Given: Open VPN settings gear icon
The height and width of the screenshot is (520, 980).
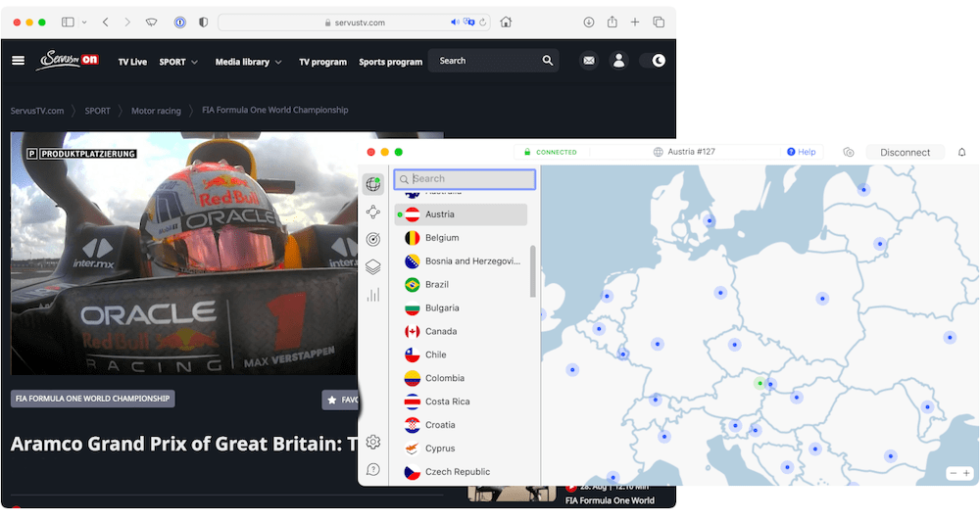Looking at the screenshot, I should click(373, 442).
